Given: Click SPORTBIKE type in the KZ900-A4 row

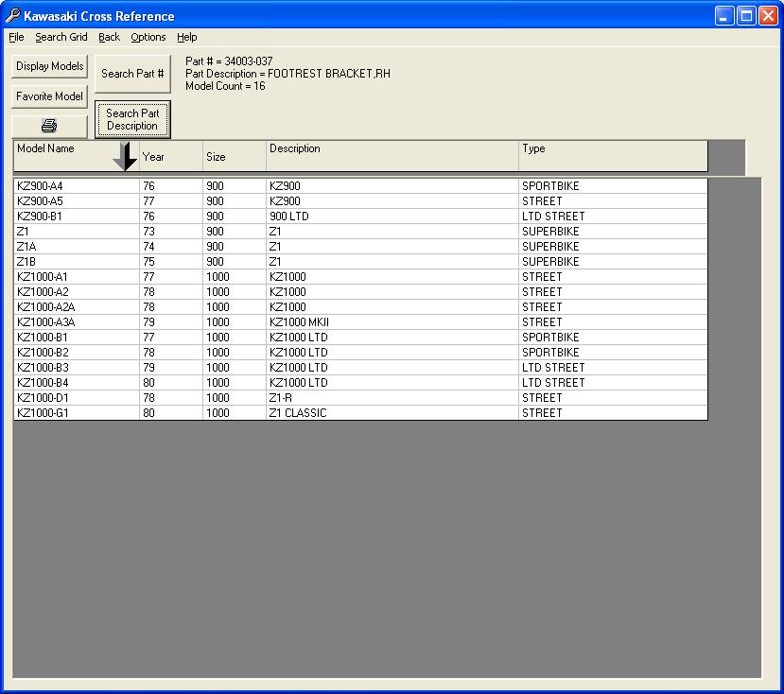Looking at the screenshot, I should click(x=613, y=186).
